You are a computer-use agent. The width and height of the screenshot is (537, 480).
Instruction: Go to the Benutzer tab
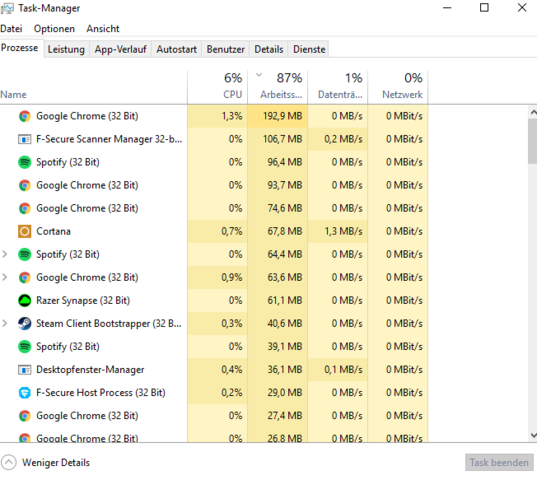[226, 49]
